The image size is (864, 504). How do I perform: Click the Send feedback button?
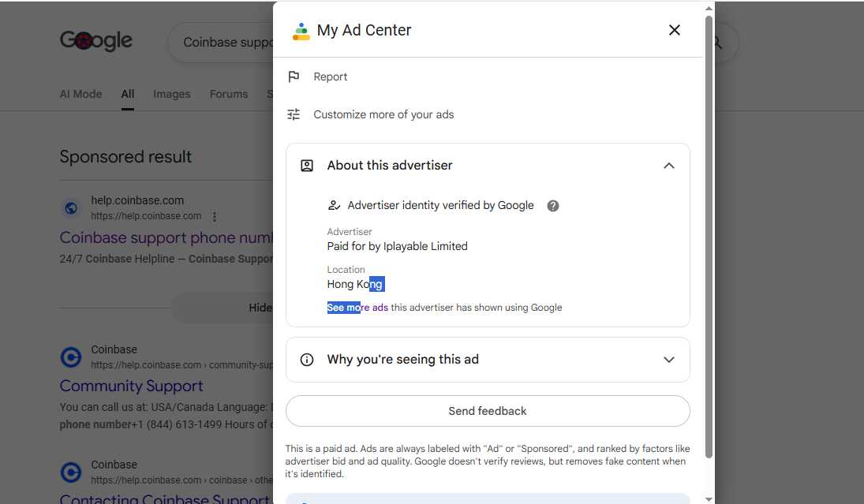coord(488,411)
